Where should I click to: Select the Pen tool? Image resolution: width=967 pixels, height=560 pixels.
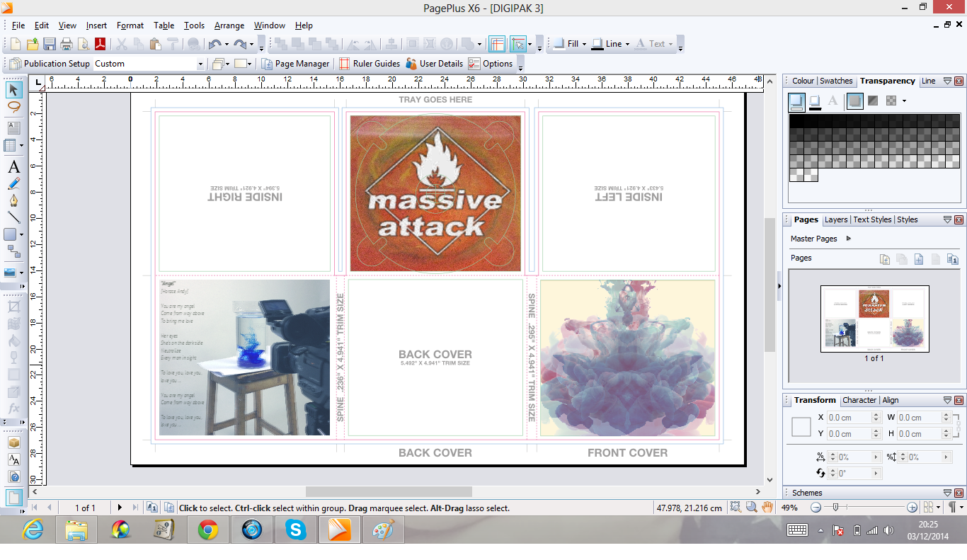coord(13,201)
